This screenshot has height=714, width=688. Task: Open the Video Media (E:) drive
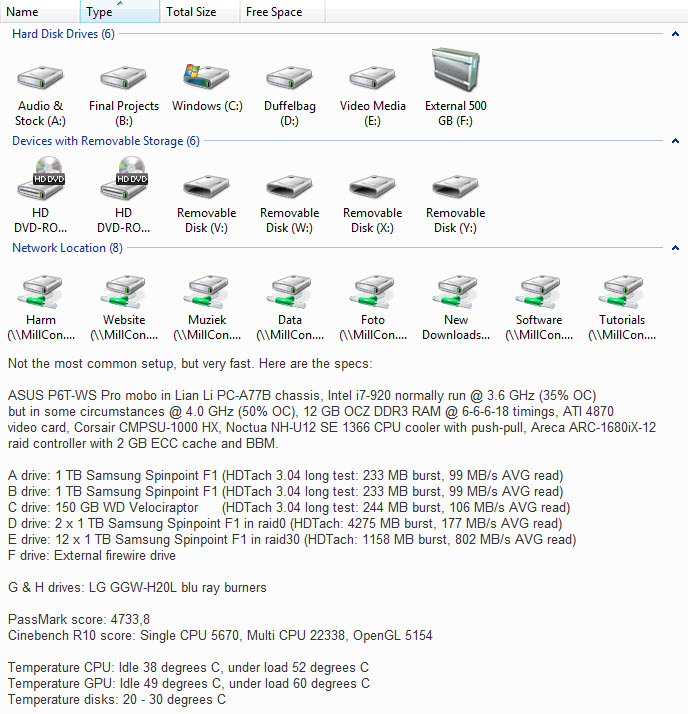[372, 80]
